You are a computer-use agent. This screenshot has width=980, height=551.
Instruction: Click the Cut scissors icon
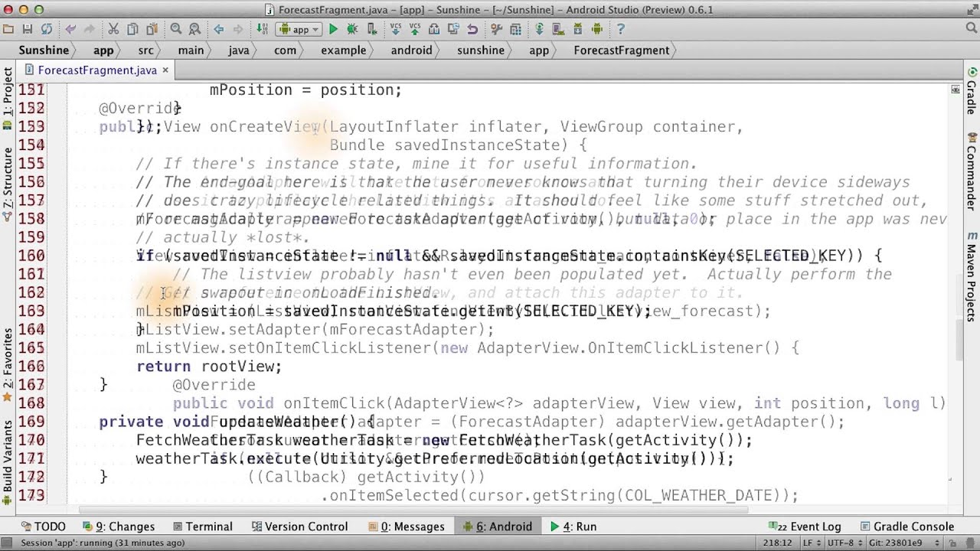tap(113, 29)
